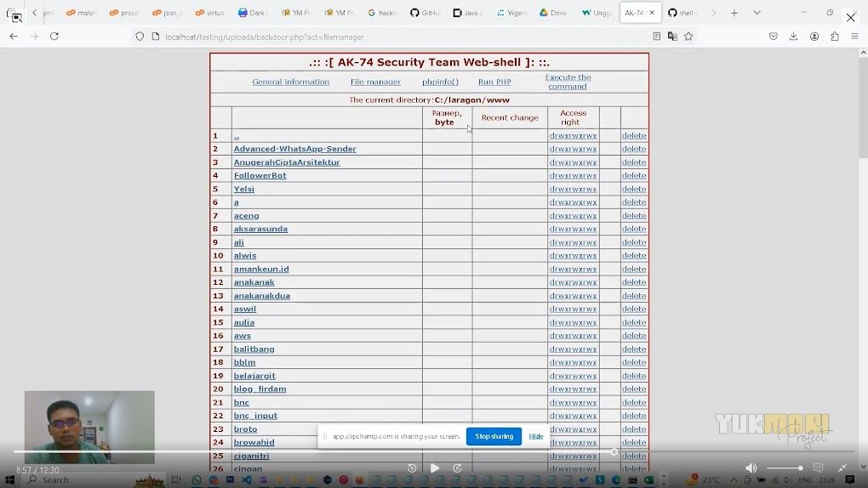868x488 pixels.
Task: Go forward one page in browser
Action: [x=34, y=37]
